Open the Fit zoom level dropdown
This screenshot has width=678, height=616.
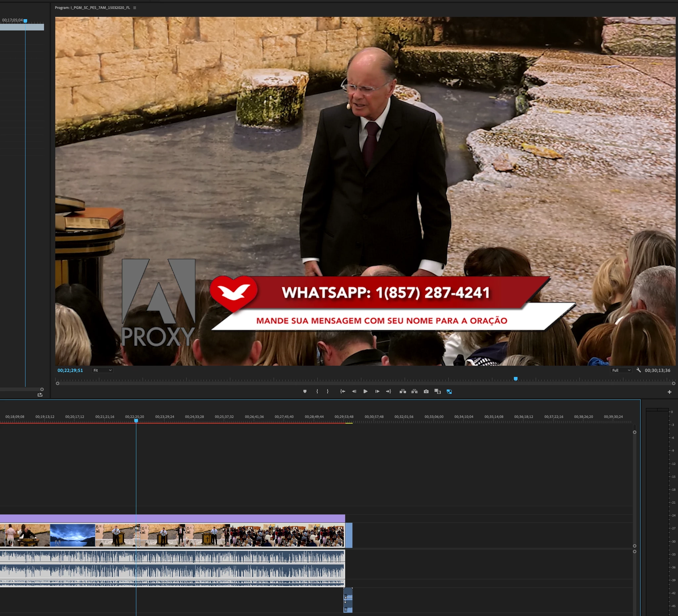point(102,370)
